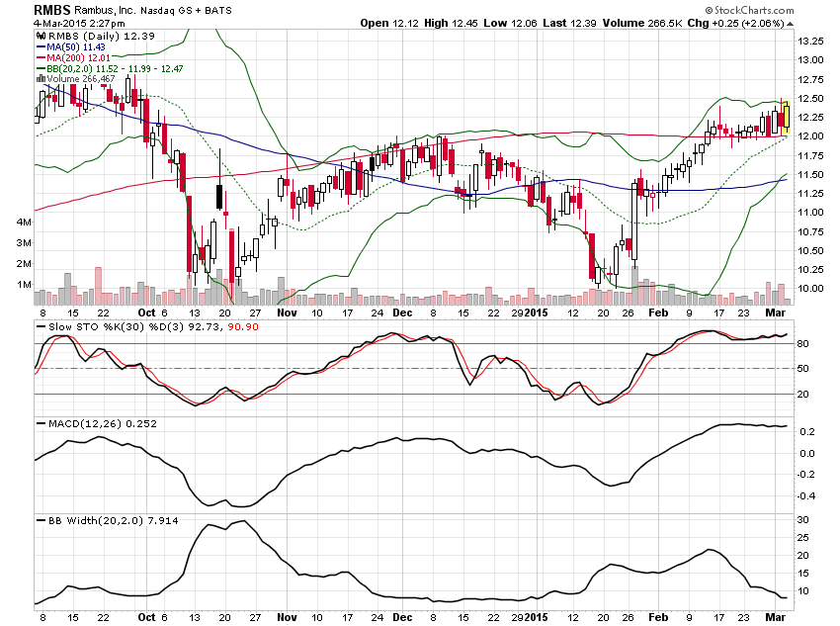Click the Mar label under the price chart
The height and width of the screenshot is (626, 840).
coord(776,313)
